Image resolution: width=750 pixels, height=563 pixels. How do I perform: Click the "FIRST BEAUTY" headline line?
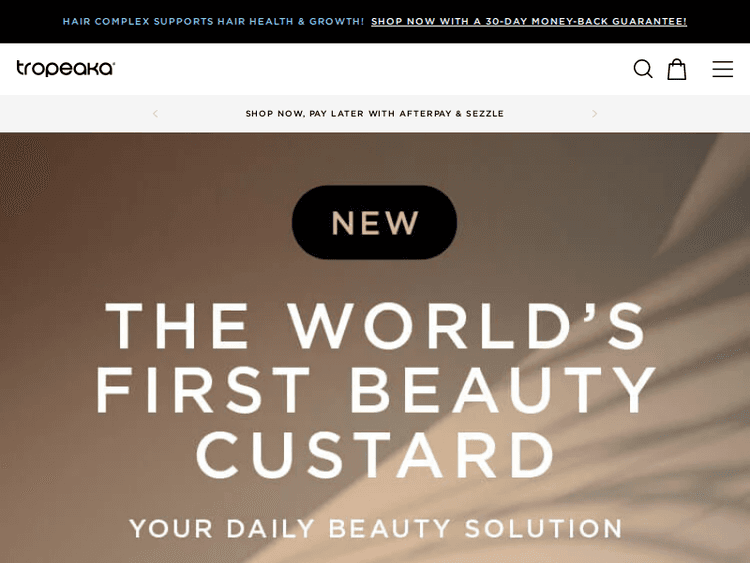(375, 389)
